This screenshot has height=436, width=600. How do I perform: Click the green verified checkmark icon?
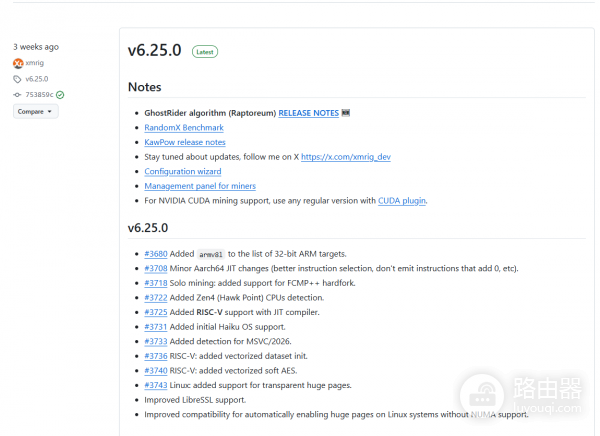click(60, 95)
